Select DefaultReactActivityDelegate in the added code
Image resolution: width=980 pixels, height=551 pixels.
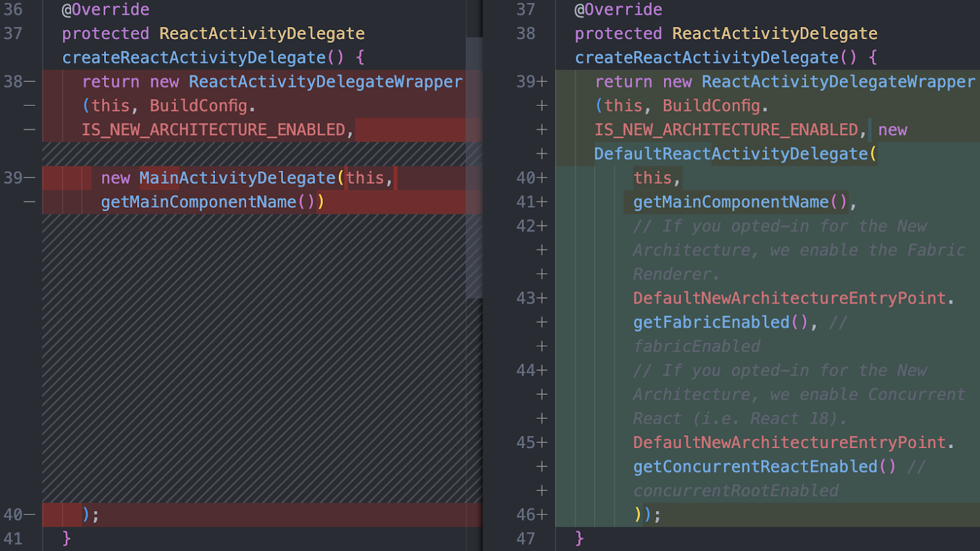pos(731,154)
